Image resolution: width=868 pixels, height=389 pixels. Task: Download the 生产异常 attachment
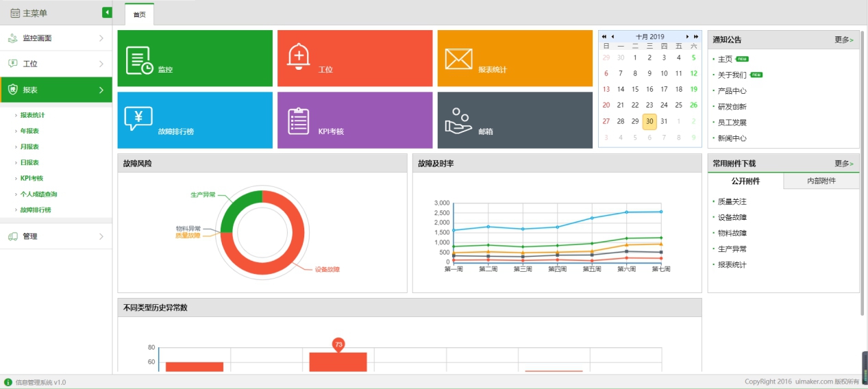pos(732,249)
